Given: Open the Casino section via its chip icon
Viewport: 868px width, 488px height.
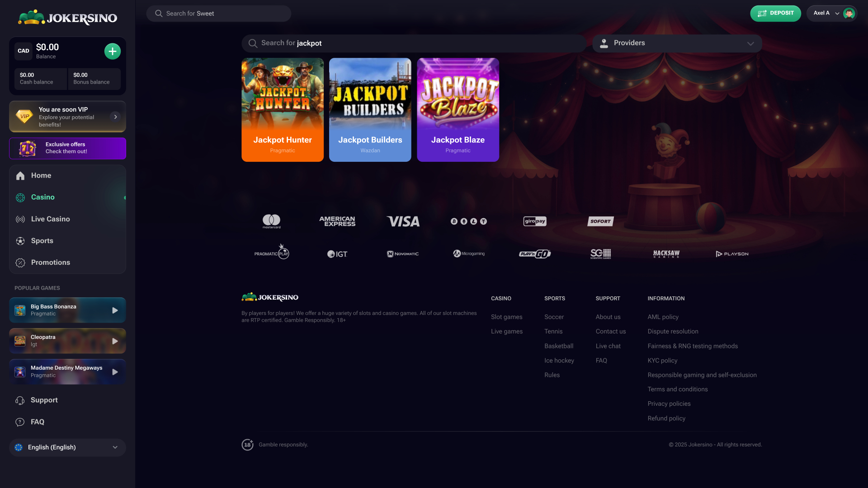Looking at the screenshot, I should click(20, 197).
